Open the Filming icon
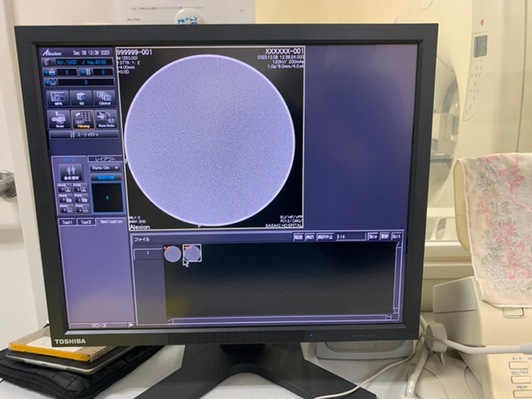Image resolution: width=532 pixels, height=399 pixels. click(82, 119)
